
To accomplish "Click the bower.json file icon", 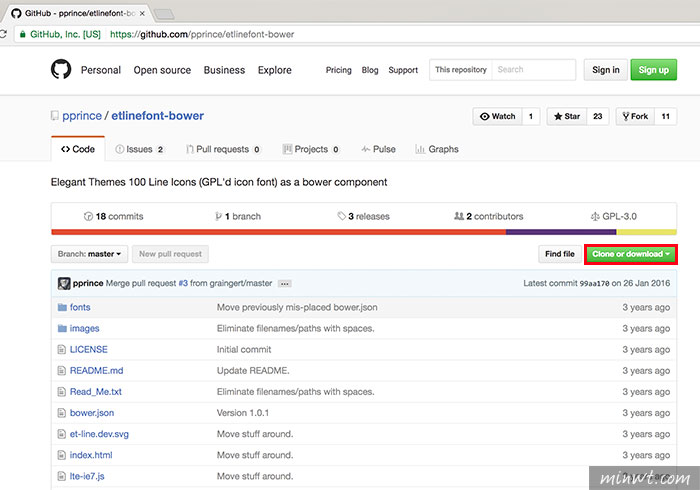I will (62, 413).
